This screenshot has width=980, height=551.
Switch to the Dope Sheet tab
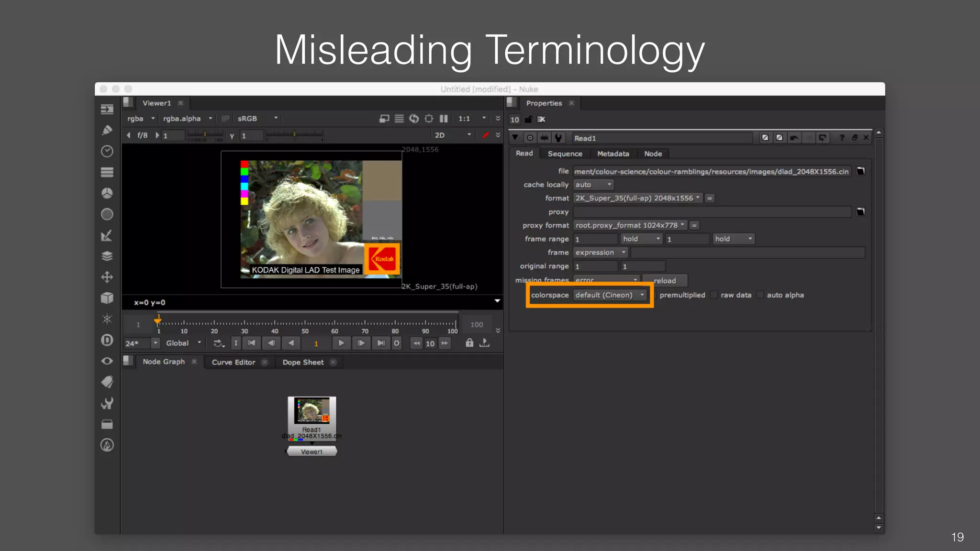pyautogui.click(x=303, y=363)
